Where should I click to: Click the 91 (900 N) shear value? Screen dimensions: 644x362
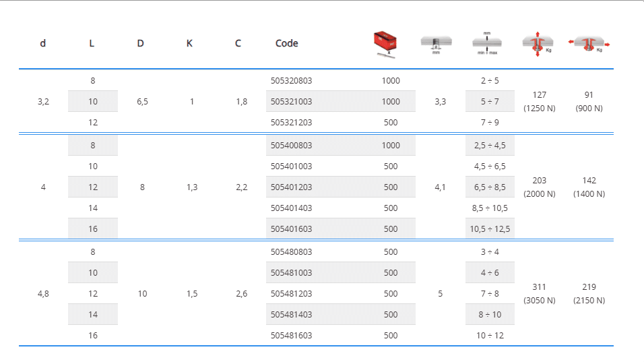click(589, 102)
